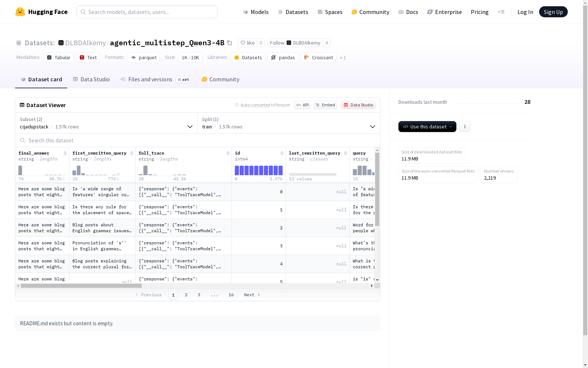Click the table horizontal scrollbar thumb

pyautogui.click(x=81, y=286)
